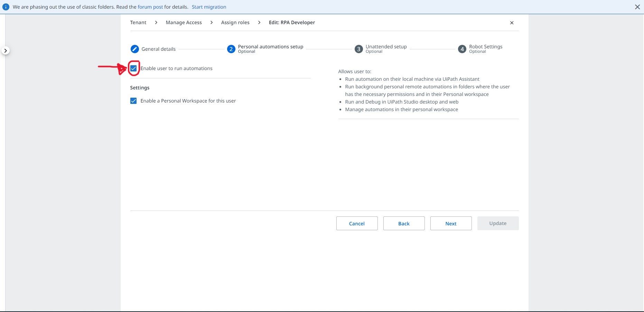The width and height of the screenshot is (644, 312).
Task: Click the chevron after Manage Access
Action: pos(211,22)
